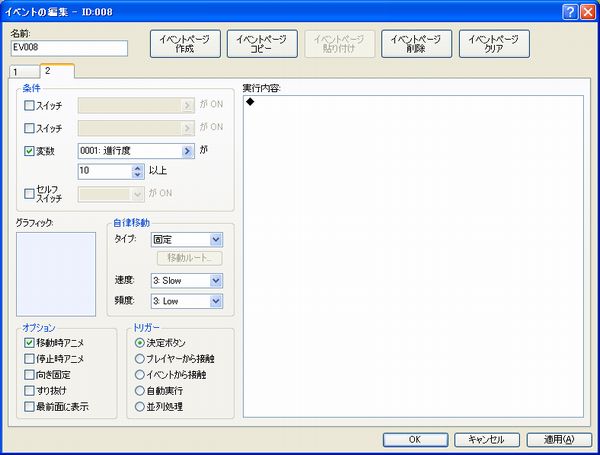The image size is (600, 455).
Task: Click the 名前 field containing EV008
Action: point(69,48)
